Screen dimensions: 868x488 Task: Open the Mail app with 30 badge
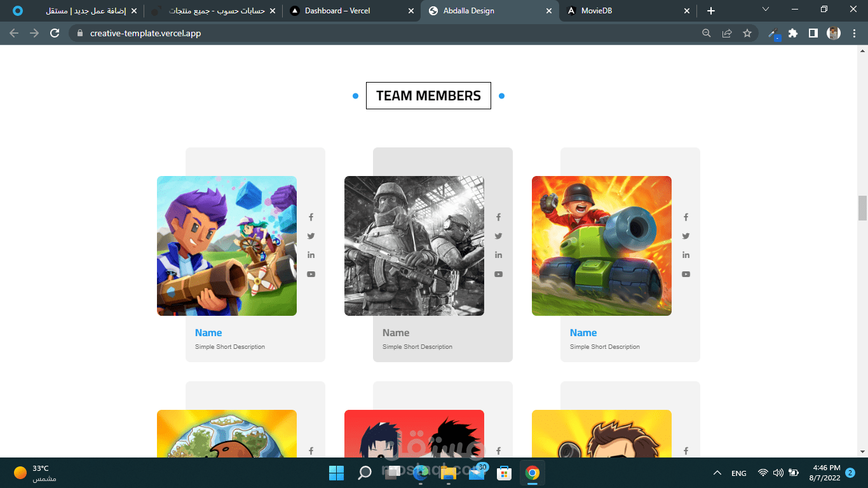pyautogui.click(x=477, y=473)
